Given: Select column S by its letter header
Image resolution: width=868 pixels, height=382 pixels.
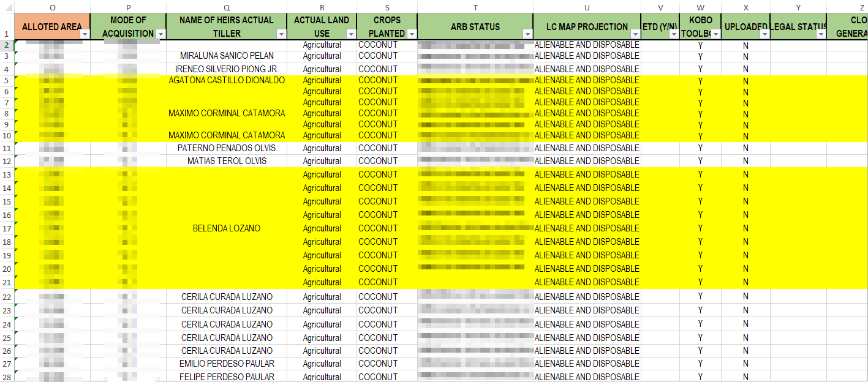Looking at the screenshot, I should [387, 7].
